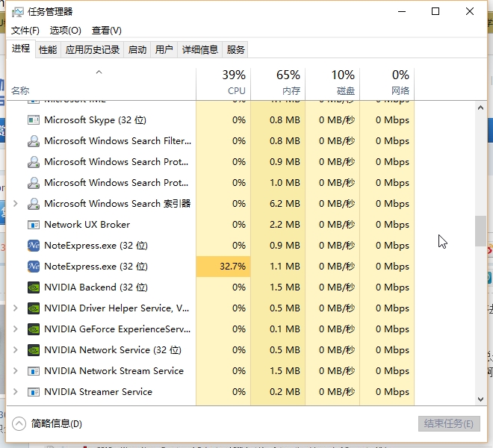Click the NoteExpress icon with 0.9 MB memory

[x=34, y=246]
